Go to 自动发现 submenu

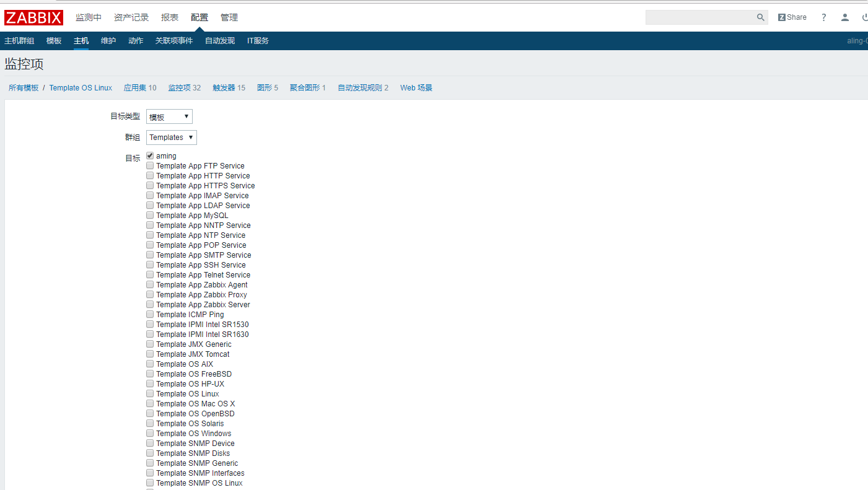pyautogui.click(x=220, y=41)
